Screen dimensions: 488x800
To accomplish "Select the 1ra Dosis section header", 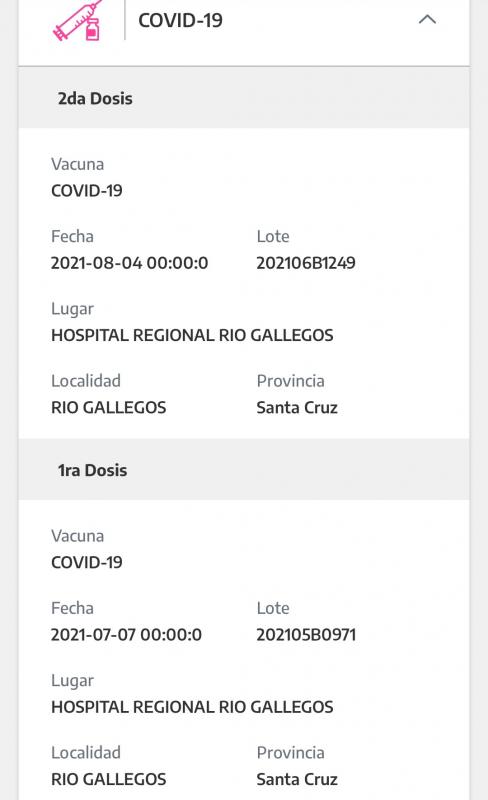I will (244, 469).
